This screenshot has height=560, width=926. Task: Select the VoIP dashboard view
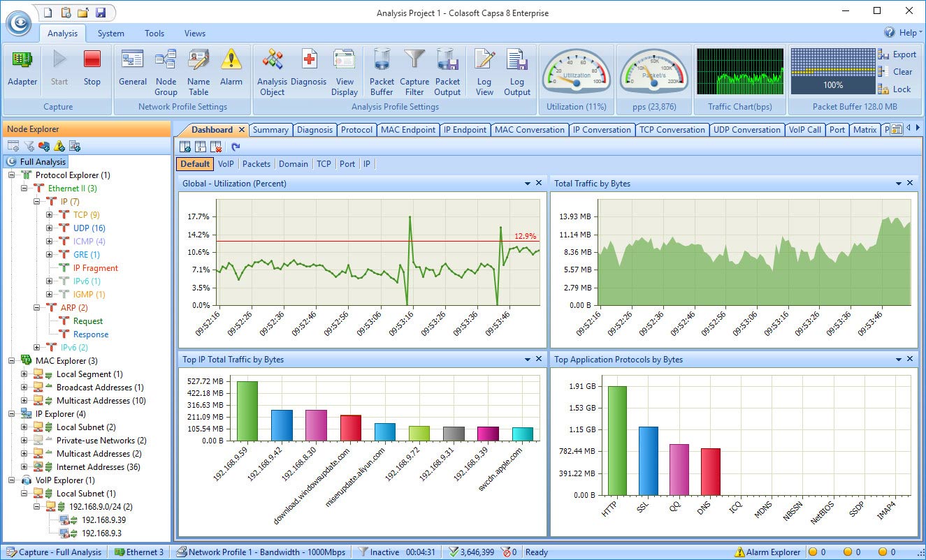point(226,164)
